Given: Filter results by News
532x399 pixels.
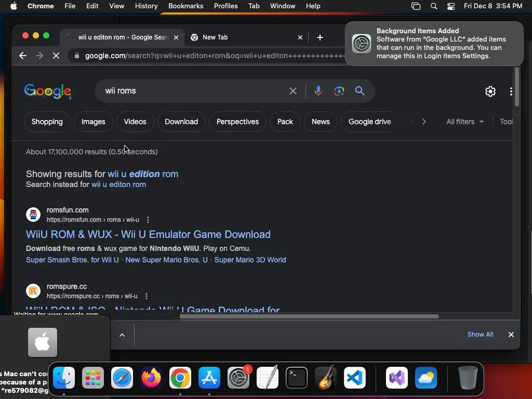Looking at the screenshot, I should 321,122.
